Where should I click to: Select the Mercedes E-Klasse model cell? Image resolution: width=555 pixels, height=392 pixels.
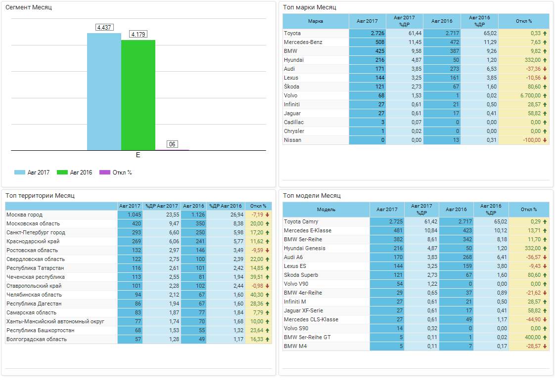[x=326, y=230]
